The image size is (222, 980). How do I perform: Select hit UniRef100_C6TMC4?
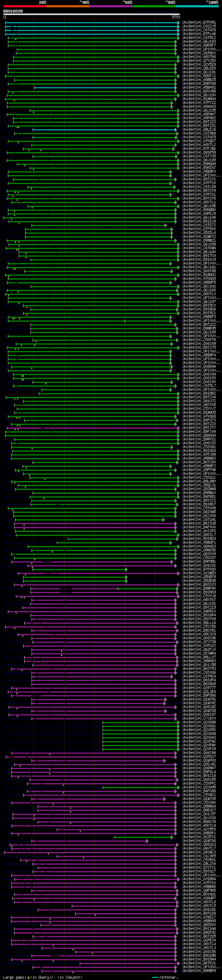[199, 677]
